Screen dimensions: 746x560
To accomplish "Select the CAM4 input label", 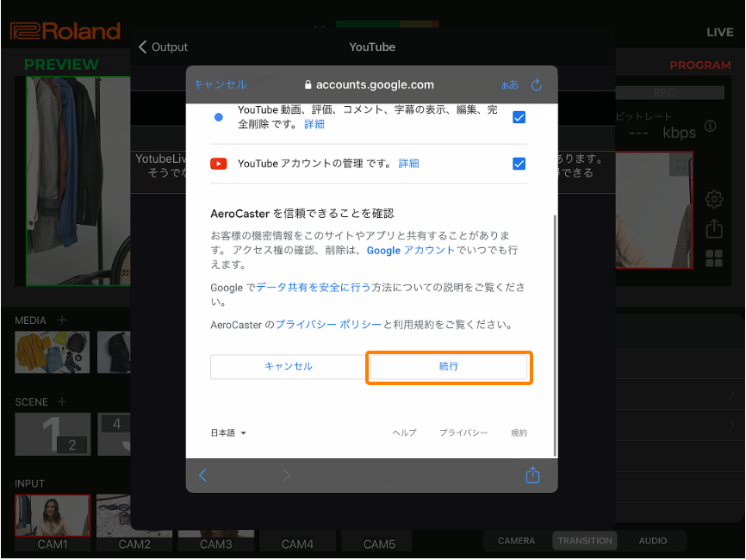I will (297, 544).
